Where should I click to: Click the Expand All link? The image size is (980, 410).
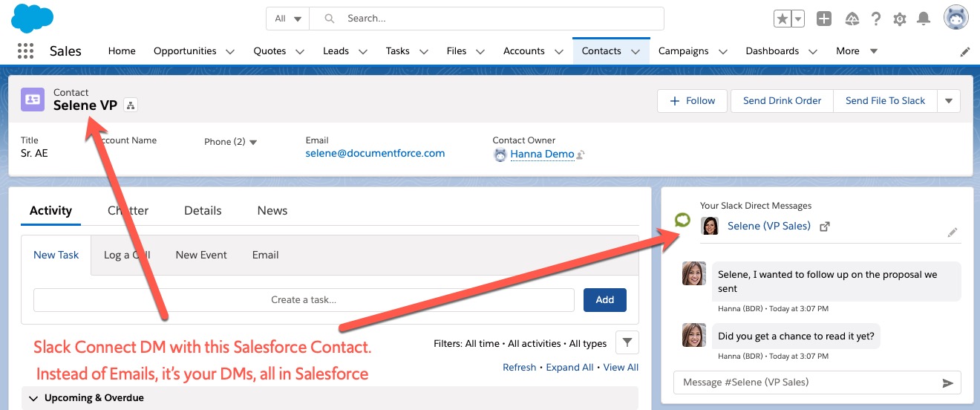click(569, 367)
